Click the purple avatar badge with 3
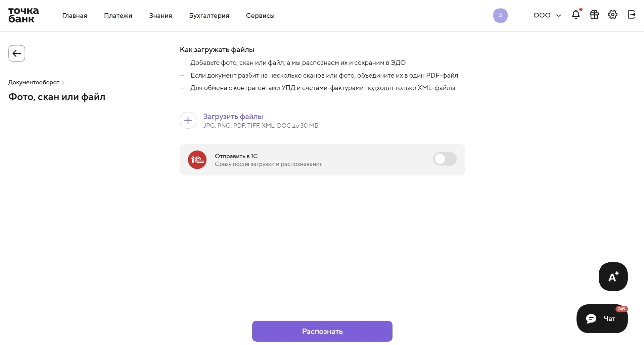 point(500,15)
